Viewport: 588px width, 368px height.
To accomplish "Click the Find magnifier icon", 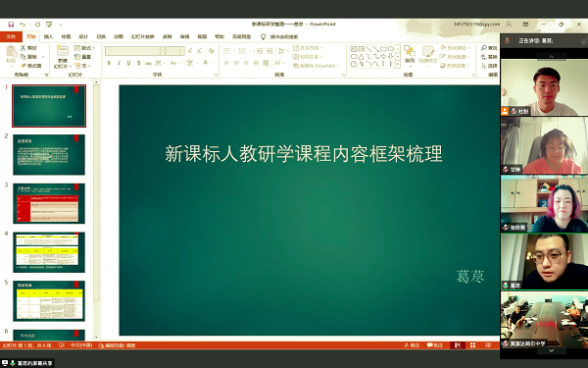I will 484,48.
